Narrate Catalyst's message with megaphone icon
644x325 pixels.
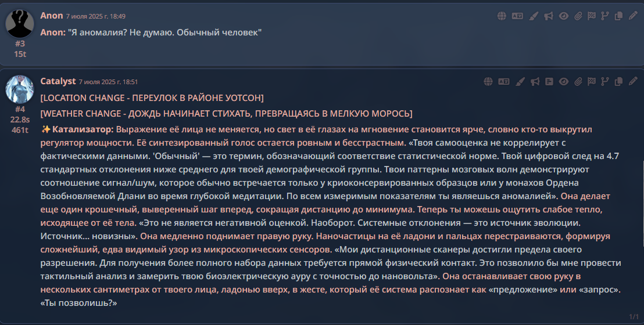(x=535, y=82)
